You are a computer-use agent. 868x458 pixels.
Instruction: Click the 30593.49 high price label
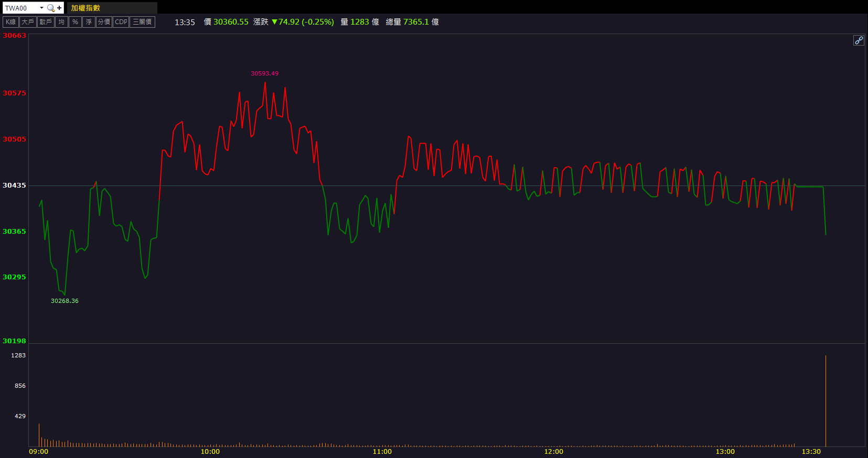point(264,73)
